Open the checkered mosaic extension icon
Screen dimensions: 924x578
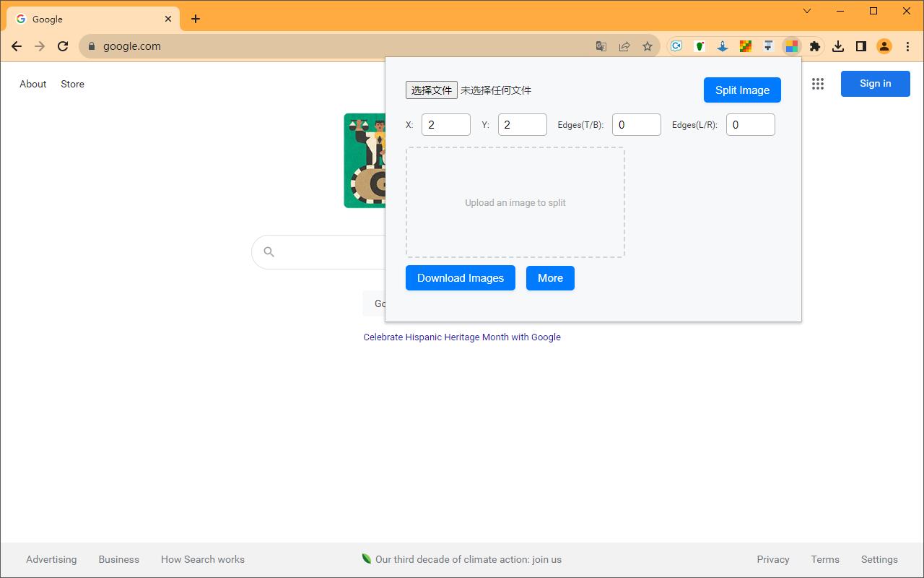tap(746, 46)
